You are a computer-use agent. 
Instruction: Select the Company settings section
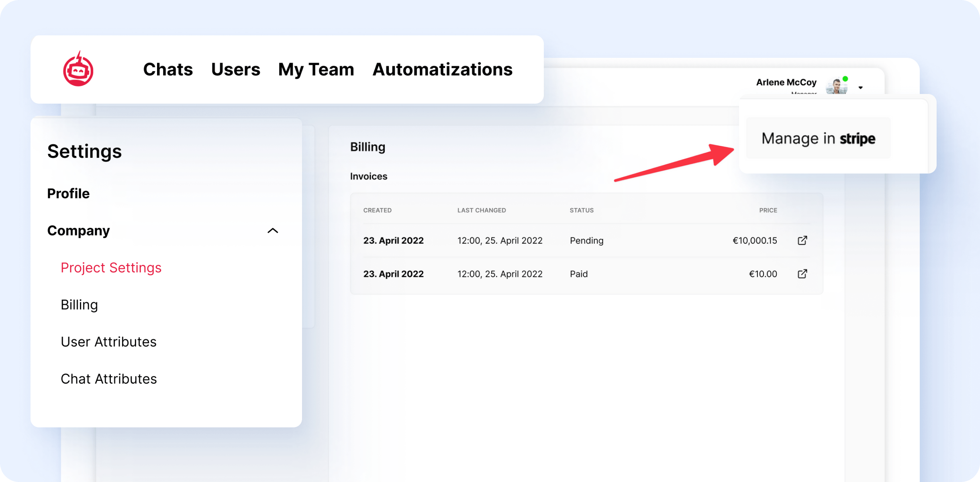79,231
